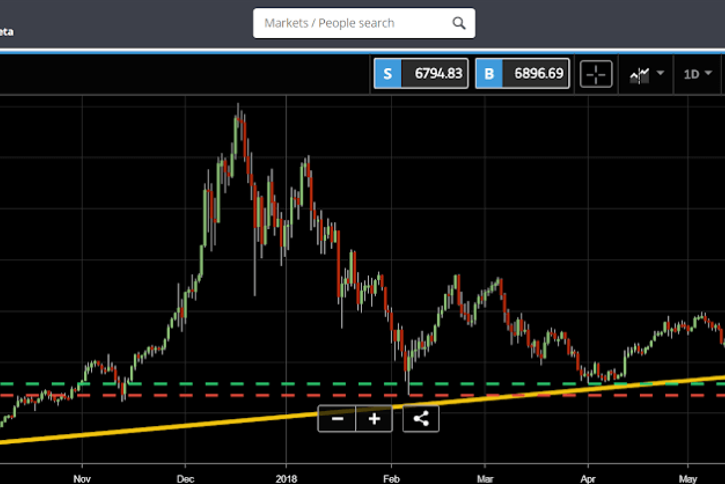Select the green dashed horizontal line
The width and height of the screenshot is (725, 484).
(x=250, y=384)
